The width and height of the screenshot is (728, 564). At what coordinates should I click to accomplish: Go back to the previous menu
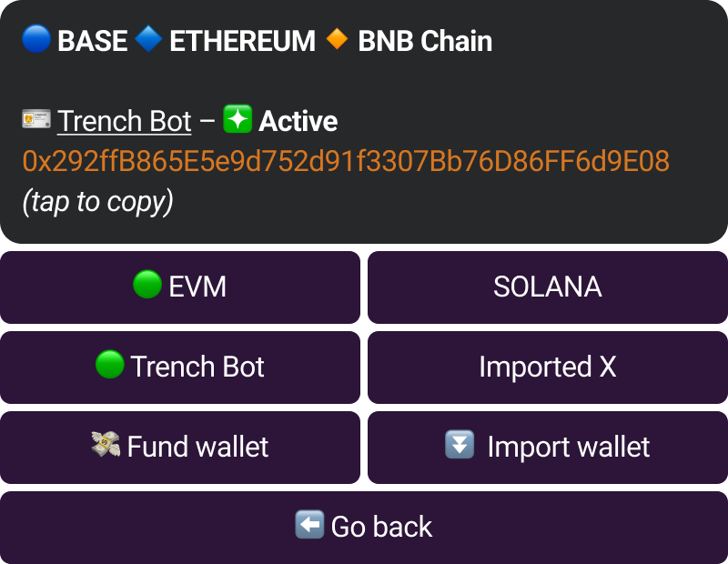[x=364, y=526]
